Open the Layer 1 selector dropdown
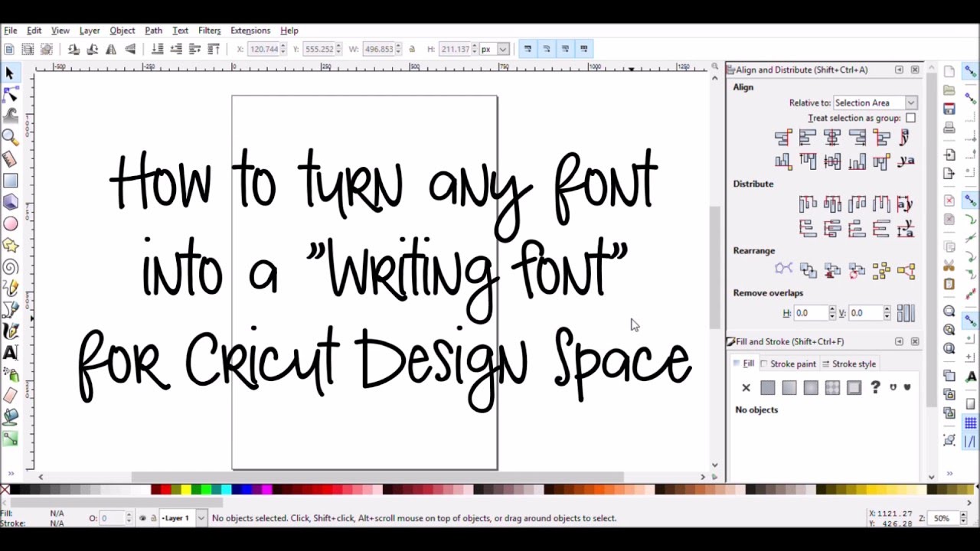The width and height of the screenshot is (980, 551). [x=183, y=518]
